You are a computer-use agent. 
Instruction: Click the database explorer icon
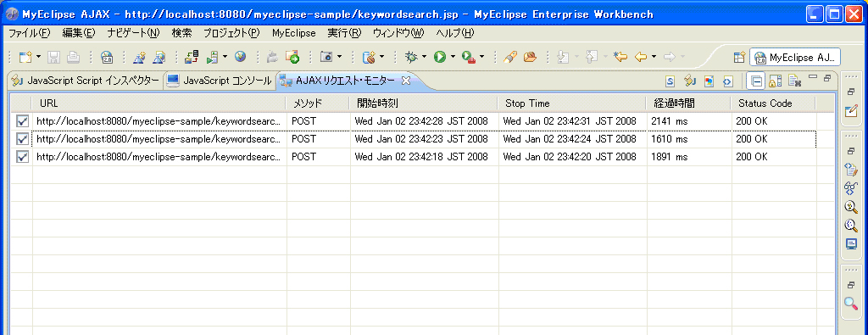pyautogui.click(x=369, y=57)
